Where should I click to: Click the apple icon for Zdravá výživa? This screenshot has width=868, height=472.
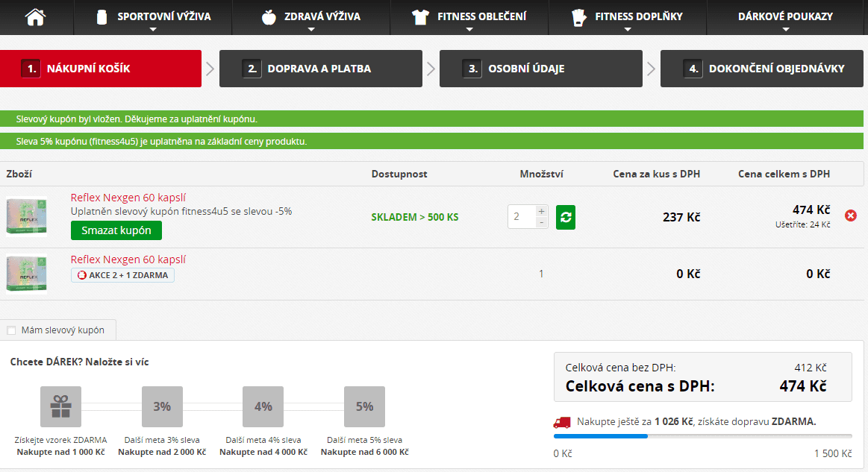point(269,17)
